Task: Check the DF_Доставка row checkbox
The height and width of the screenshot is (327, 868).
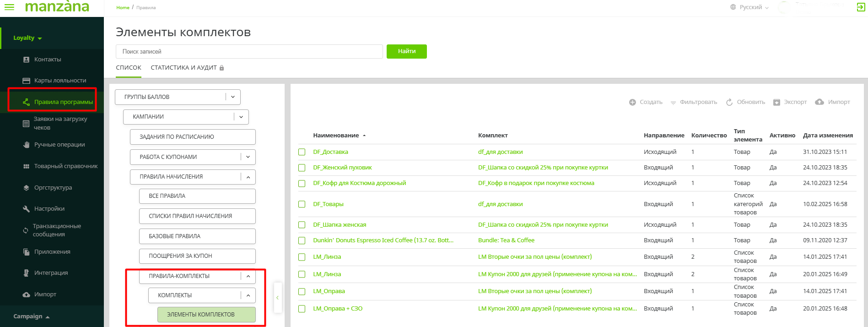Action: coord(302,152)
